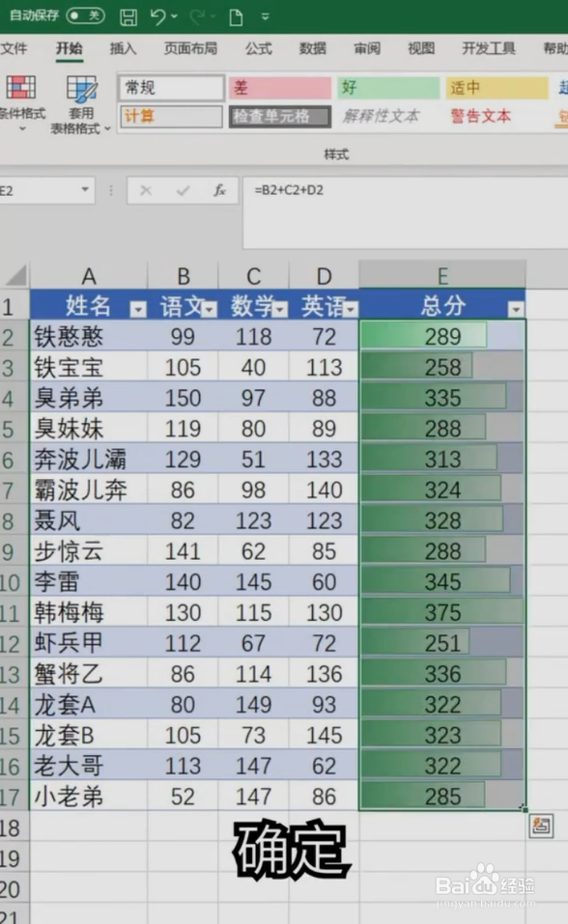The width and height of the screenshot is (568, 924).
Task: Select the cell containing 小老弟
Action: click(89, 797)
